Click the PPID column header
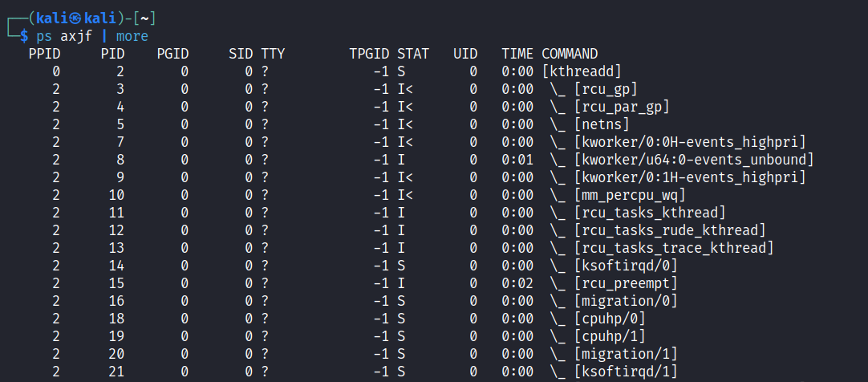The width and height of the screenshot is (868, 382). (44, 54)
